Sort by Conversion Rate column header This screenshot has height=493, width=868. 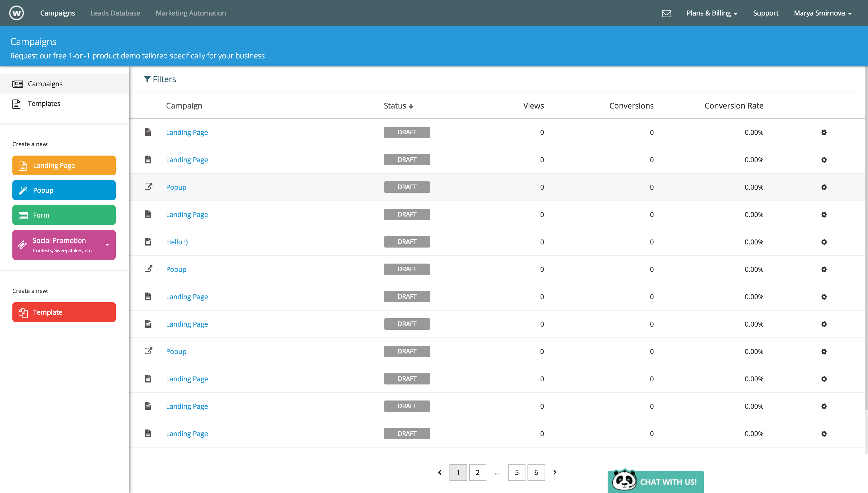pos(734,106)
